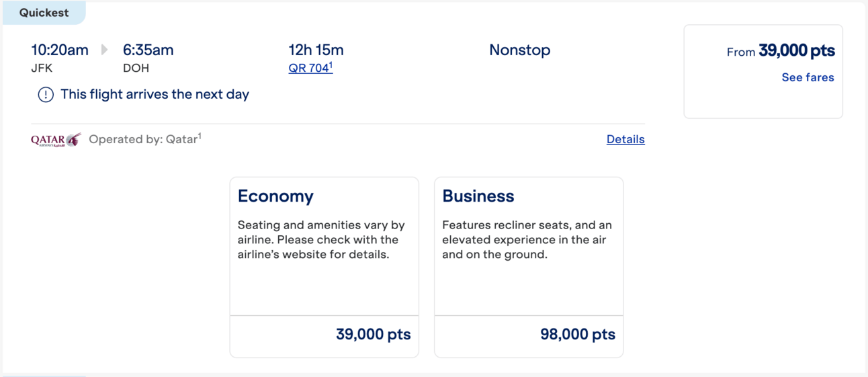
Task: Click the From 39,000 pts summary
Action: 781,51
